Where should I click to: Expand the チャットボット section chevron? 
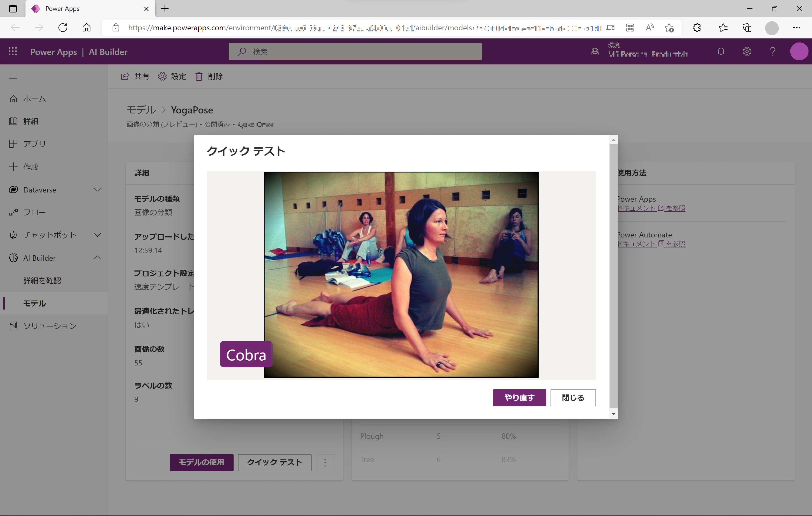tap(97, 235)
